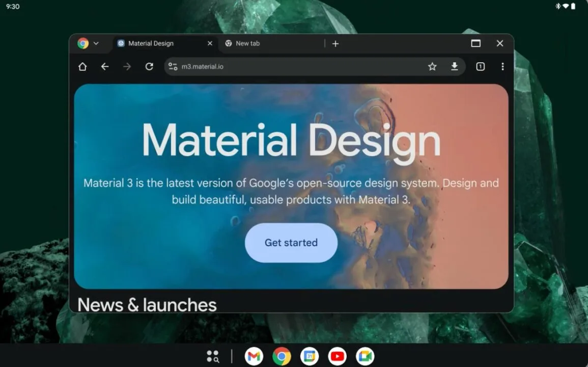The image size is (588, 367).
Task: Reload the current page
Action: tap(149, 67)
